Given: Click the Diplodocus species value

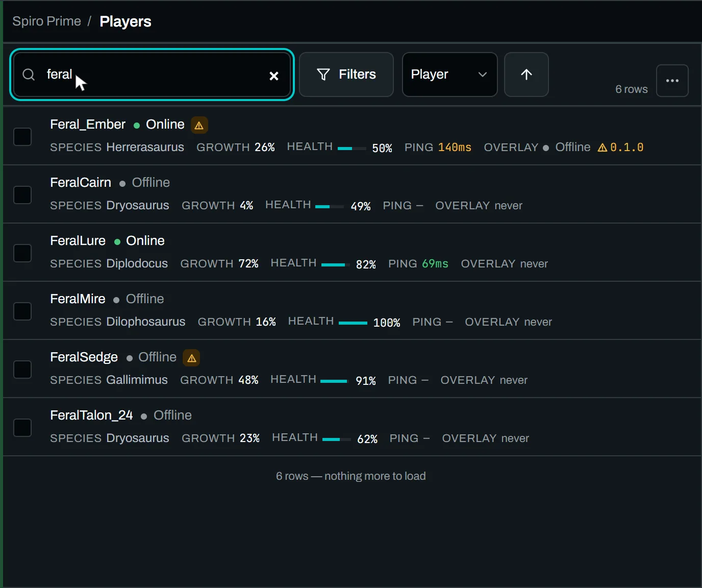Looking at the screenshot, I should 137,264.
